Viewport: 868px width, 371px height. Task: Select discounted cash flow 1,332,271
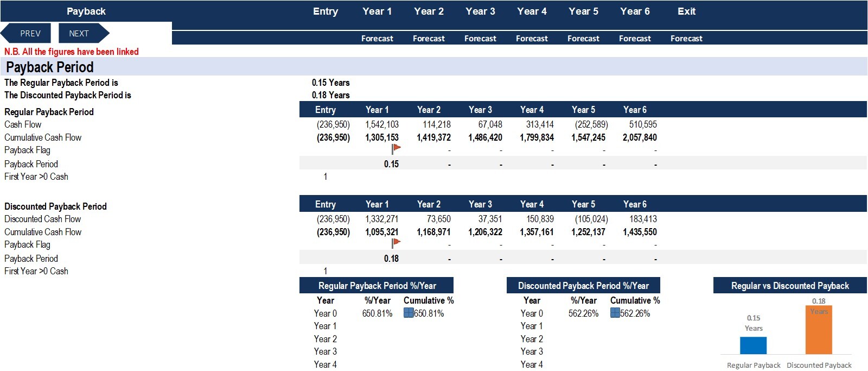click(382, 219)
